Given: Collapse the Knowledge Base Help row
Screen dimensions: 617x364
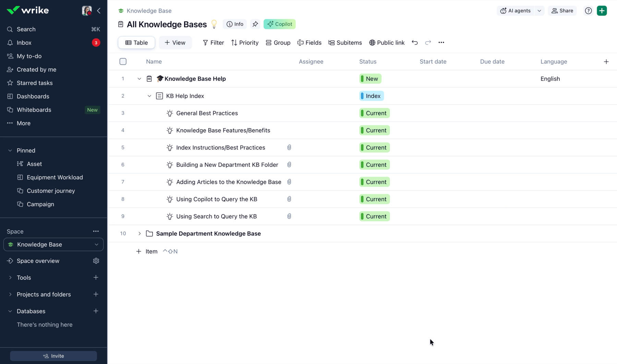Looking at the screenshot, I should coord(139,79).
